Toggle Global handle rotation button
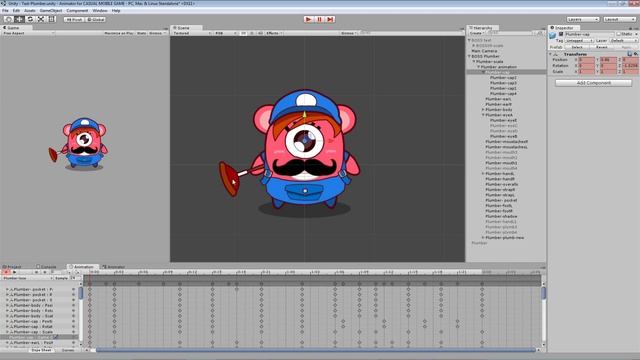This screenshot has height=360, width=640. tap(96, 19)
